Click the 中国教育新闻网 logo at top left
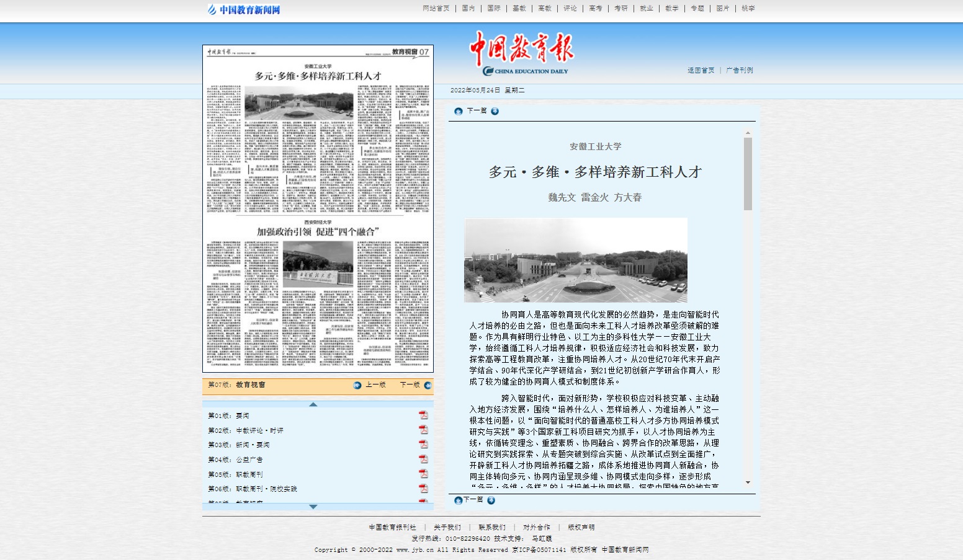The height and width of the screenshot is (560, 963). coord(244,9)
